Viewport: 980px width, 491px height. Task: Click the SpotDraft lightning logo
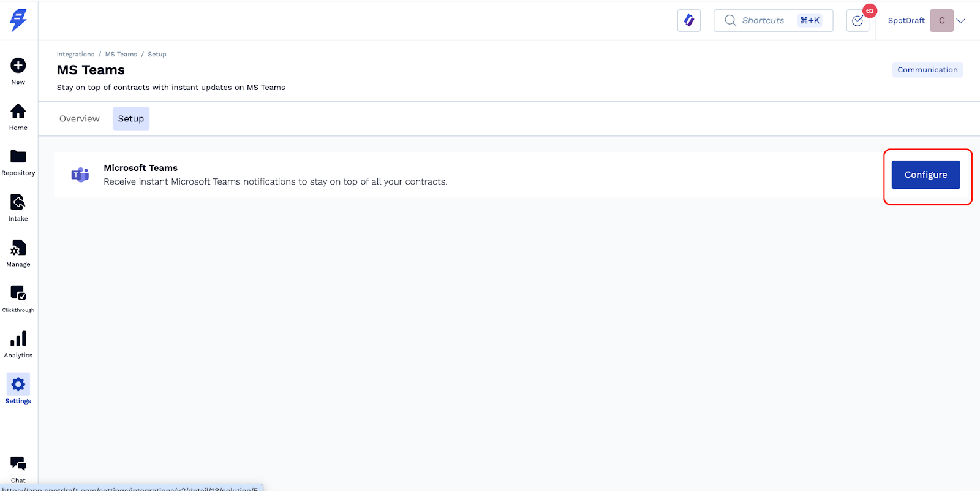tap(18, 20)
